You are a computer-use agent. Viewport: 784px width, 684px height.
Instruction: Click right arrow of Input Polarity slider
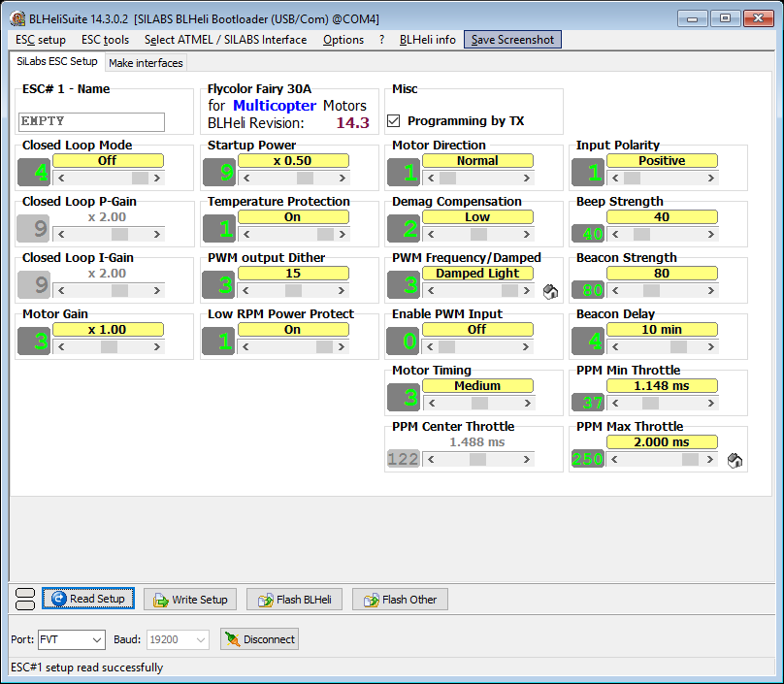(710, 178)
